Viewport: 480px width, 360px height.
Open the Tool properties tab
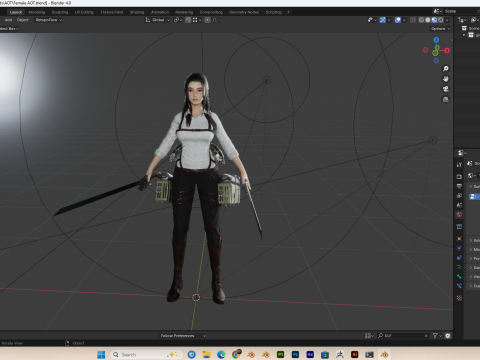459,165
